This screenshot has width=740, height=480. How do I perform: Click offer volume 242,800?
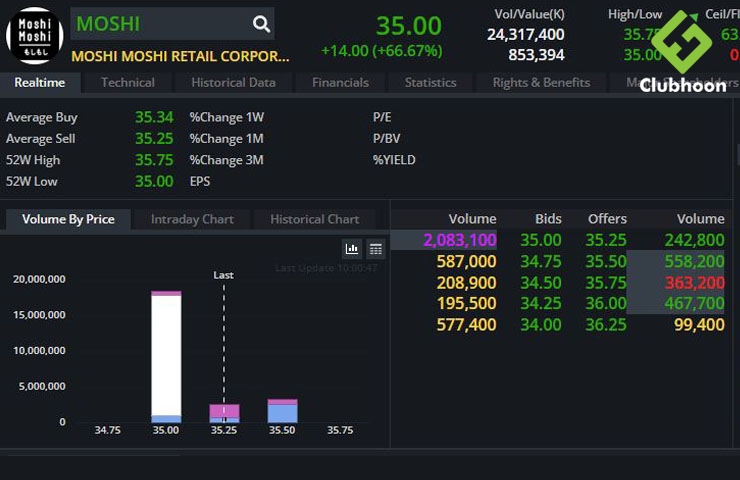pos(694,240)
